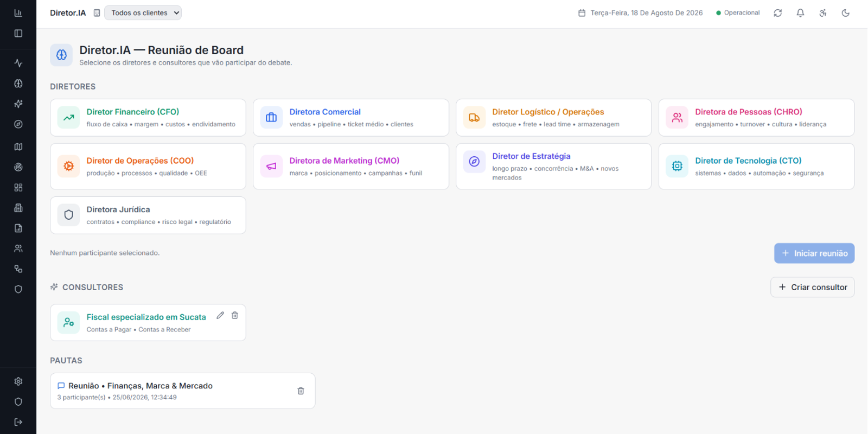
Task: Click the Iniciar reunião button
Action: pos(814,253)
